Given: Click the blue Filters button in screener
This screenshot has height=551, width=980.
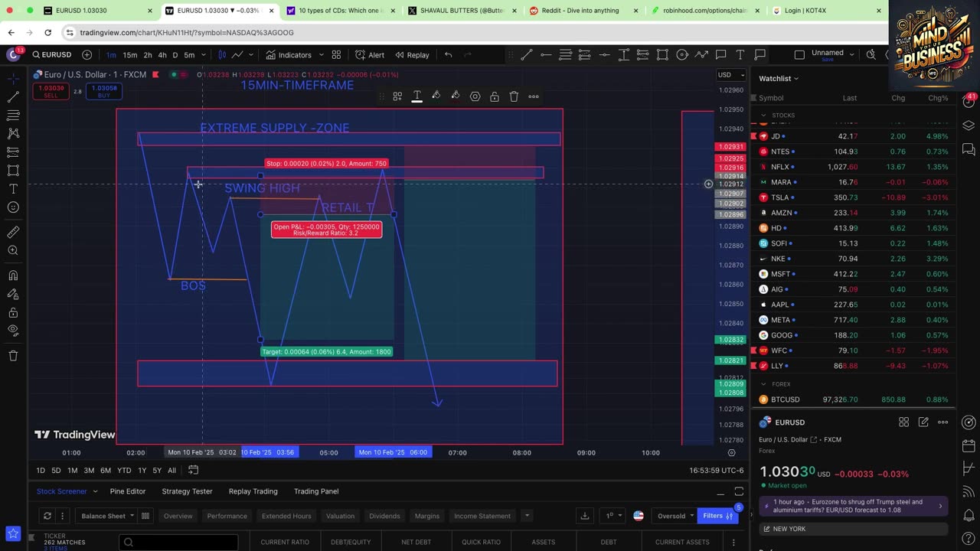Looking at the screenshot, I should coord(718,516).
